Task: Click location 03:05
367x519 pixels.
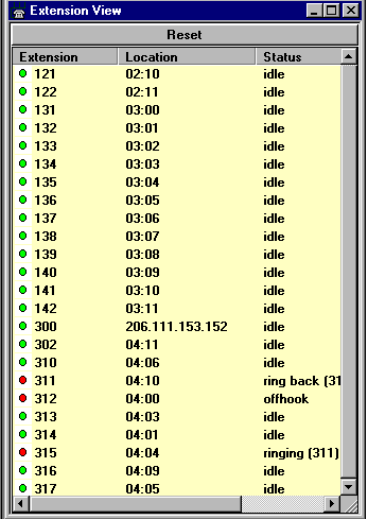Action: tap(143, 200)
